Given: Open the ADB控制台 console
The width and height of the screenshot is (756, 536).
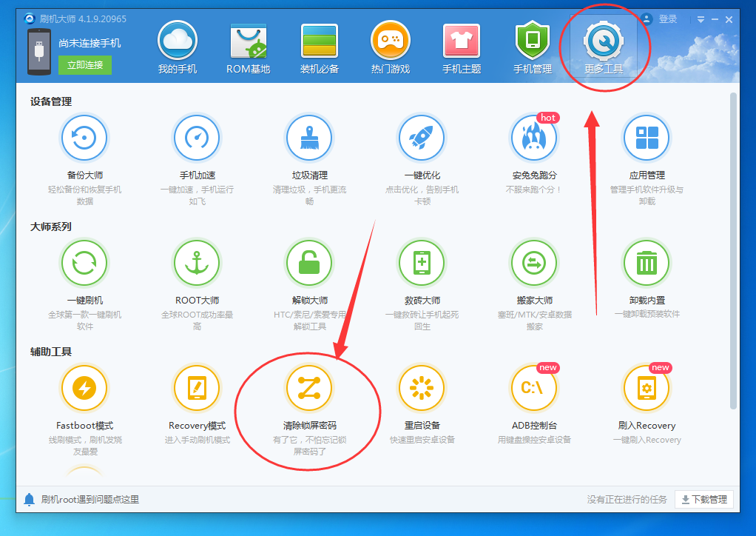Looking at the screenshot, I should (533, 387).
